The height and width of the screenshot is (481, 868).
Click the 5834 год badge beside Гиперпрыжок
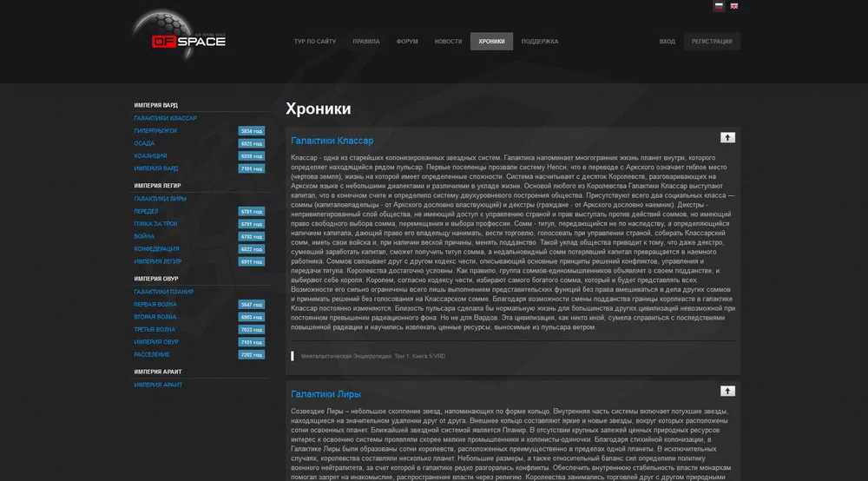point(252,131)
